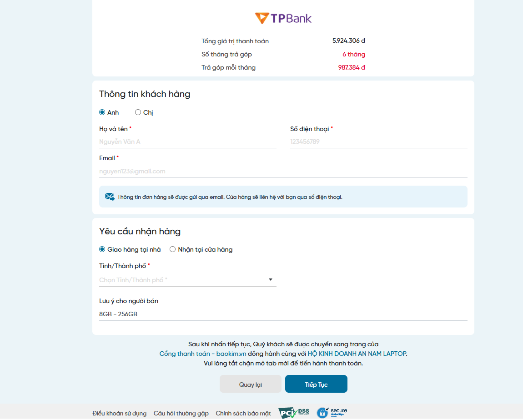Select the Chị radio button

point(138,112)
